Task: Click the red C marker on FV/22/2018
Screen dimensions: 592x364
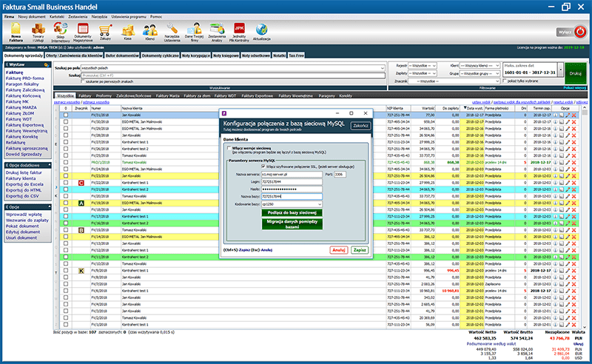Action: (x=81, y=183)
